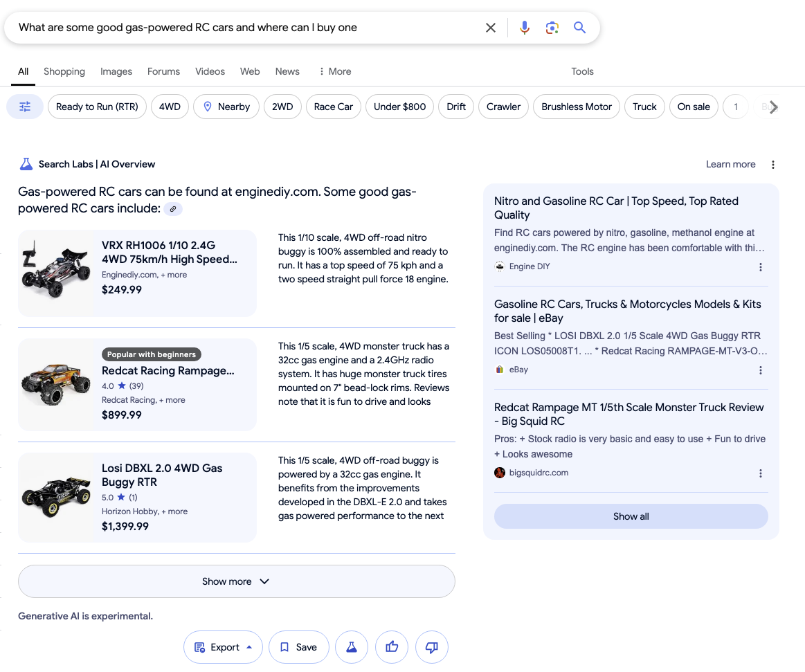Screen dimensions: 805x672
Task: Open Google Lens image search icon
Action: pos(552,27)
